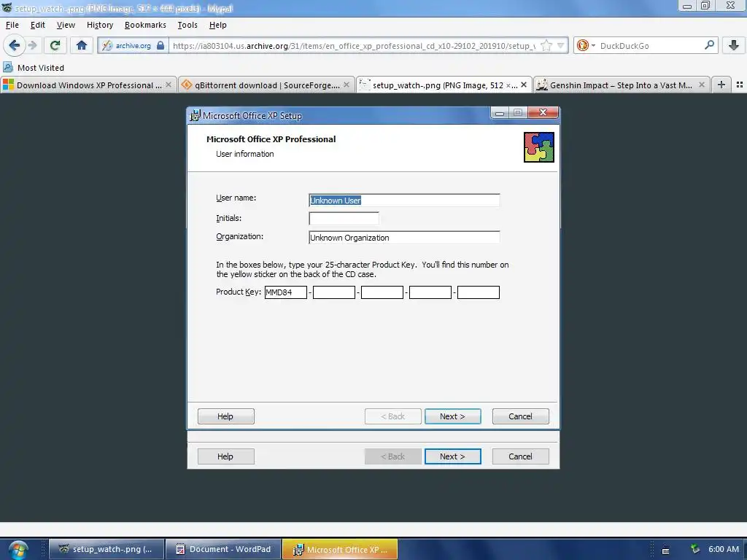This screenshot has height=560, width=747.
Task: Click the third Product Key box
Action: pyautogui.click(x=382, y=292)
